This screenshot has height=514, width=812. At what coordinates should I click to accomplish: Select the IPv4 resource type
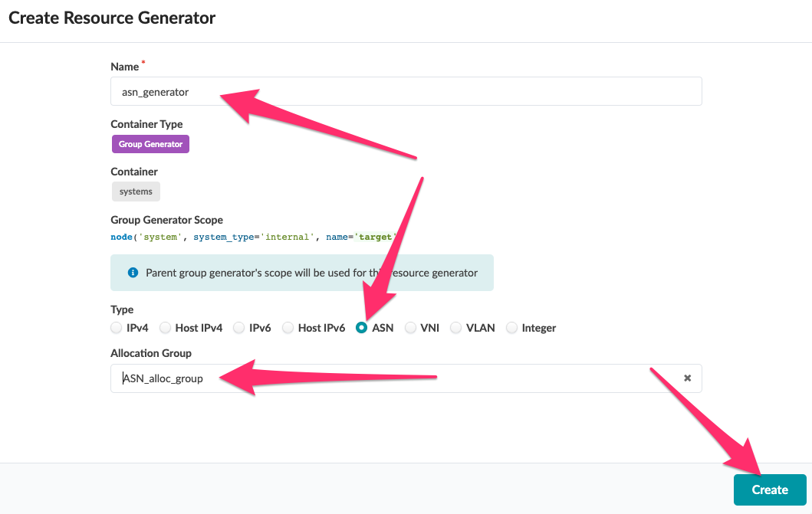coord(117,327)
